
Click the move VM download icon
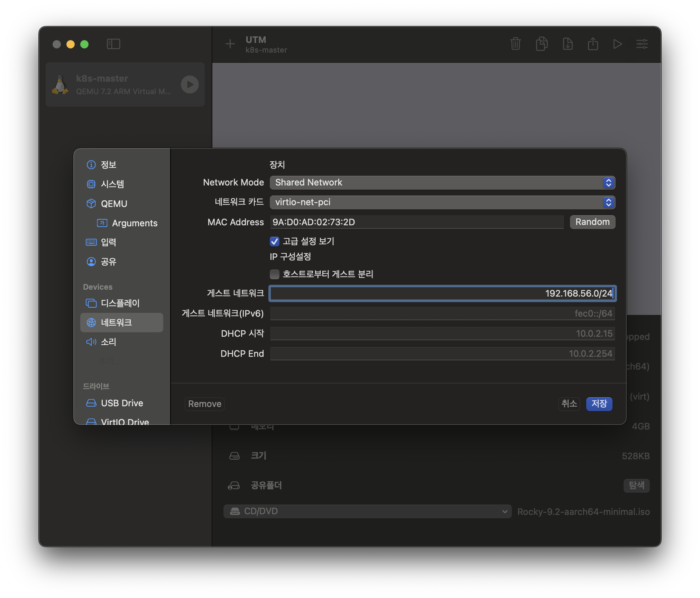(568, 44)
